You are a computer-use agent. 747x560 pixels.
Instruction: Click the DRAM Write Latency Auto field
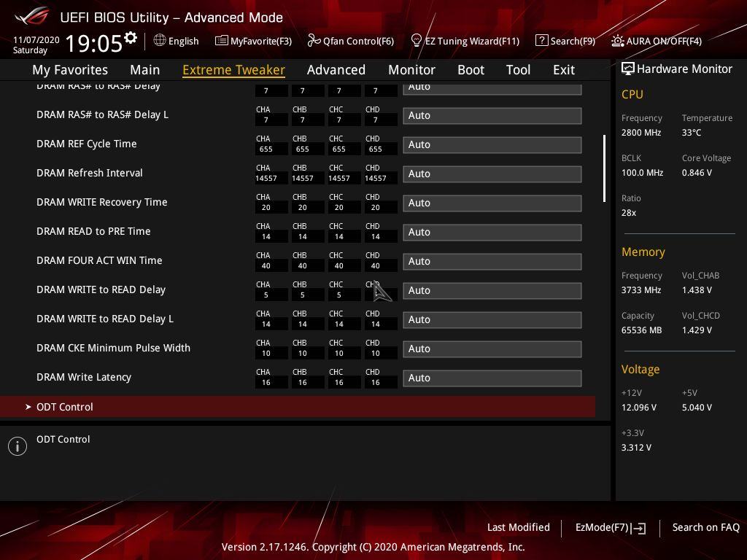[x=492, y=378]
